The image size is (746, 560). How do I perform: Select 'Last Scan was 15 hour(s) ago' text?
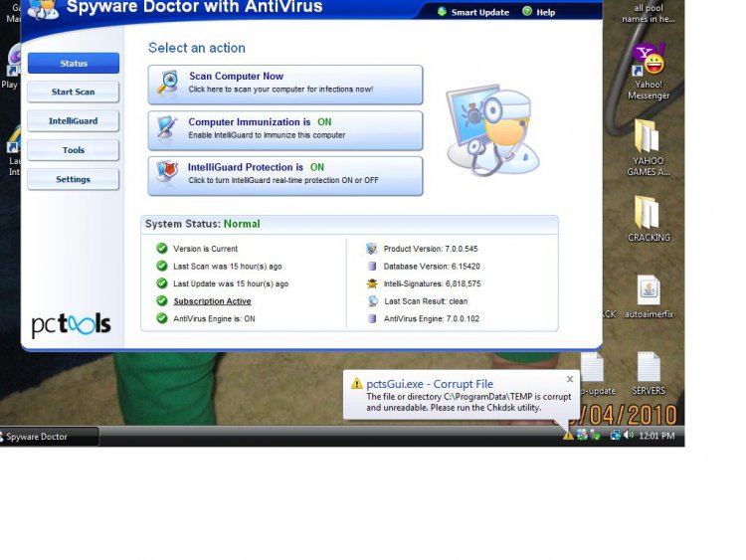(x=228, y=267)
